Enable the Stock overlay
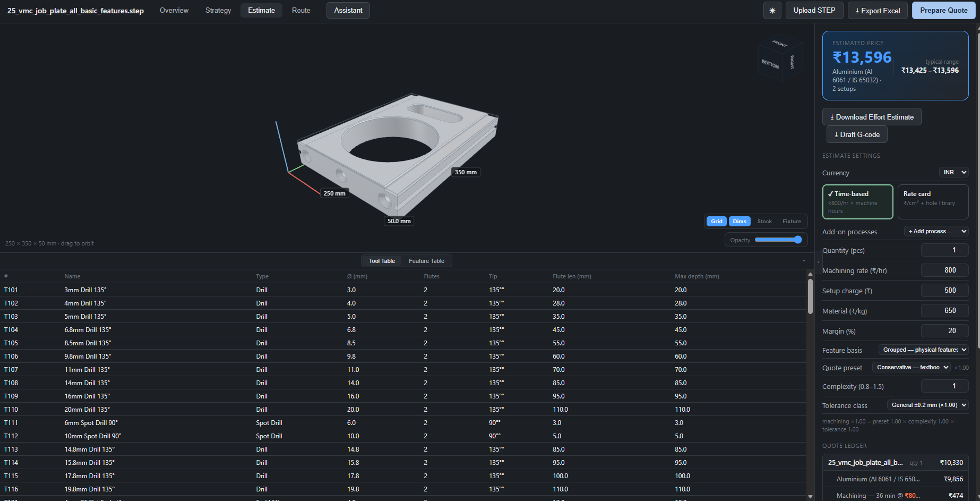 pyautogui.click(x=764, y=222)
